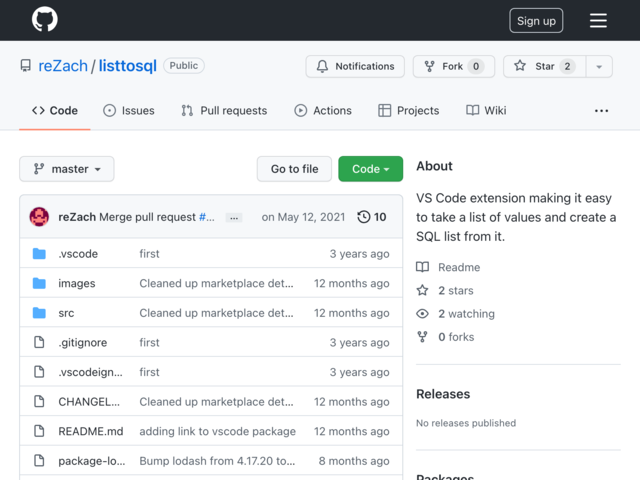Fork the repository with Fork button
Screen dimensions: 640x480
coord(454,66)
